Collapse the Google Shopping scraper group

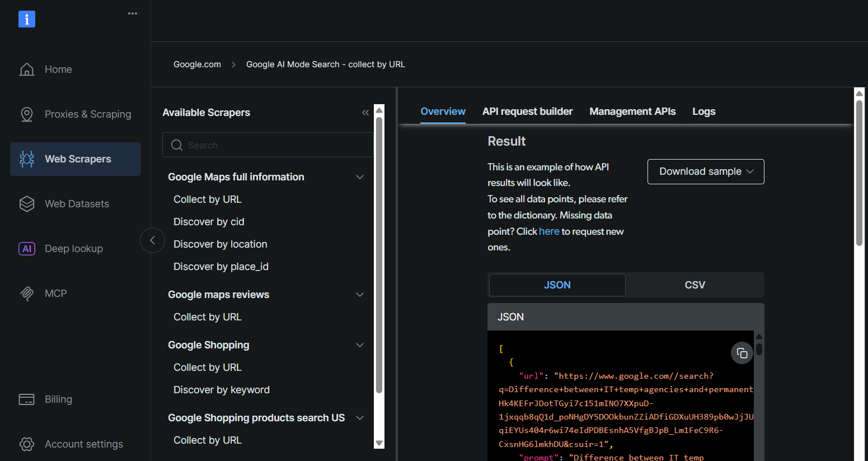point(359,344)
